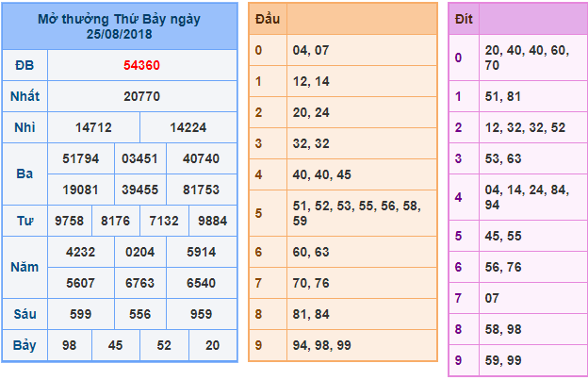Viewport: 588px width, 380px height.
Task: Click the Đít column header
Action: tap(464, 19)
